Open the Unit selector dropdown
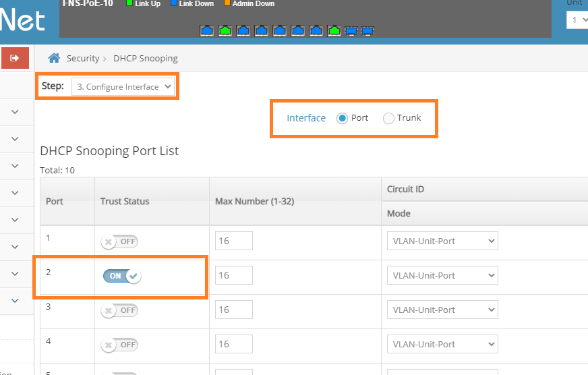This screenshot has width=588, height=375. coord(577,20)
